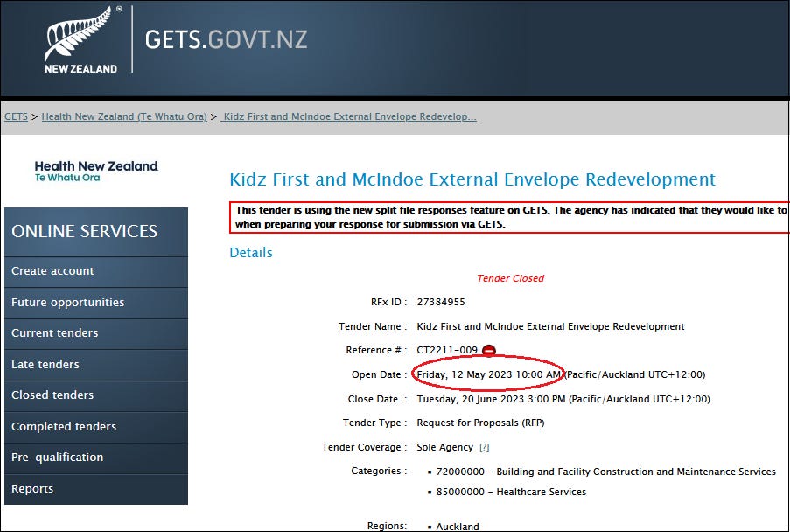This screenshot has height=532, width=790.
Task: Click the Health New Zealand Te Whatu Ora logo
Action: 96,171
